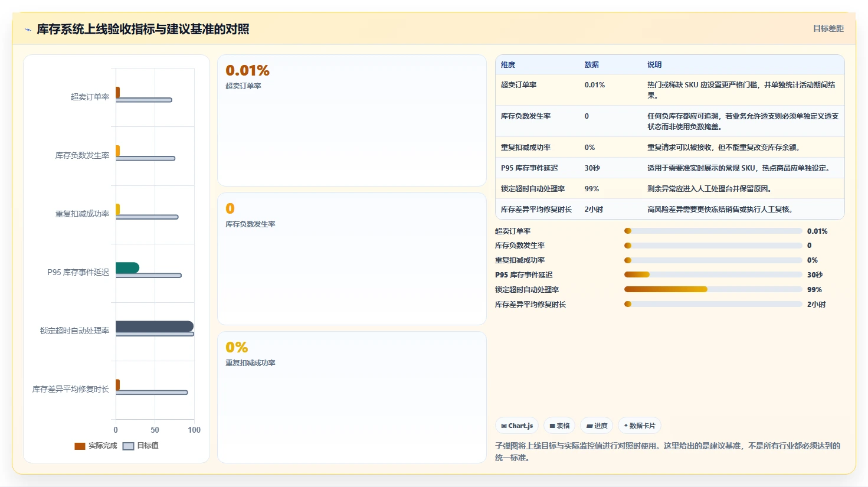Click the 库存差异平均修复时长 target chart bar

tap(152, 393)
